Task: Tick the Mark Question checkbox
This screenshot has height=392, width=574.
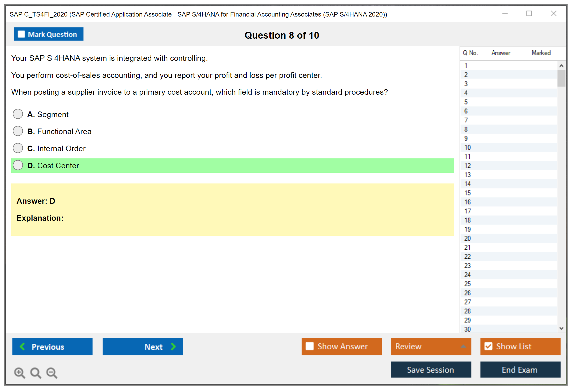Action: tap(21, 34)
